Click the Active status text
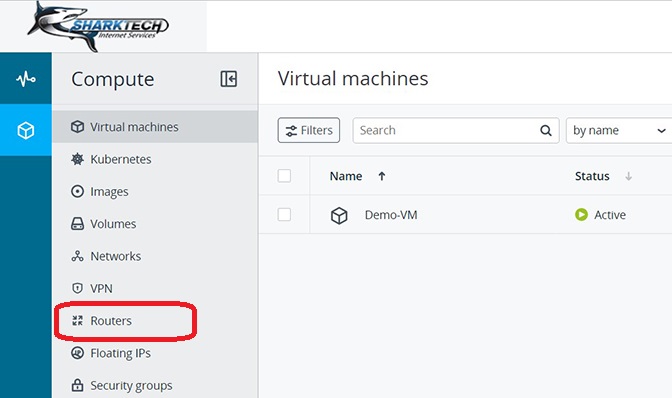Image resolution: width=672 pixels, height=398 pixels. pyautogui.click(x=609, y=215)
